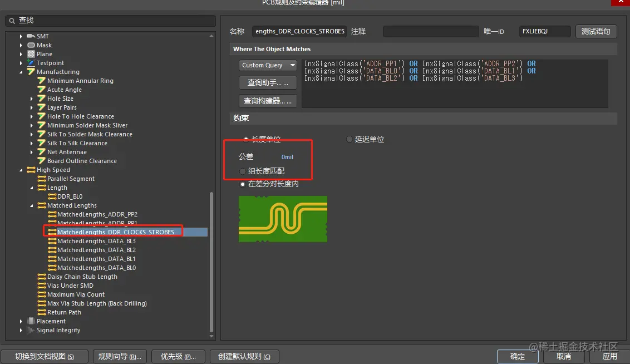Click the High Speed category icon

31,170
